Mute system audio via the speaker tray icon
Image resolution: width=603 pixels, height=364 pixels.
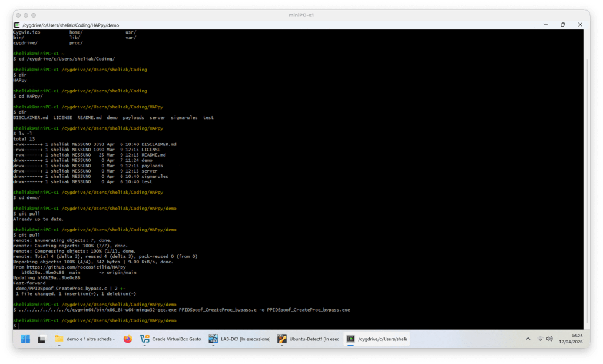[549, 339]
